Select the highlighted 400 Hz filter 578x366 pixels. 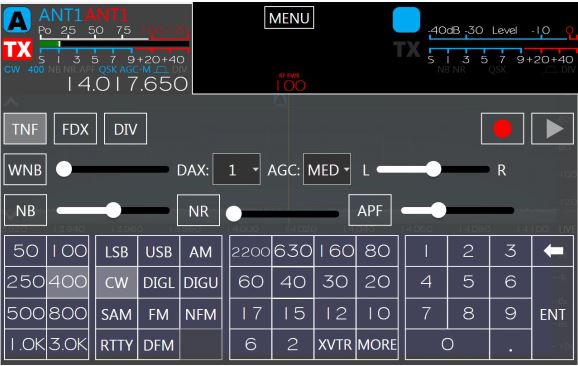(68, 282)
